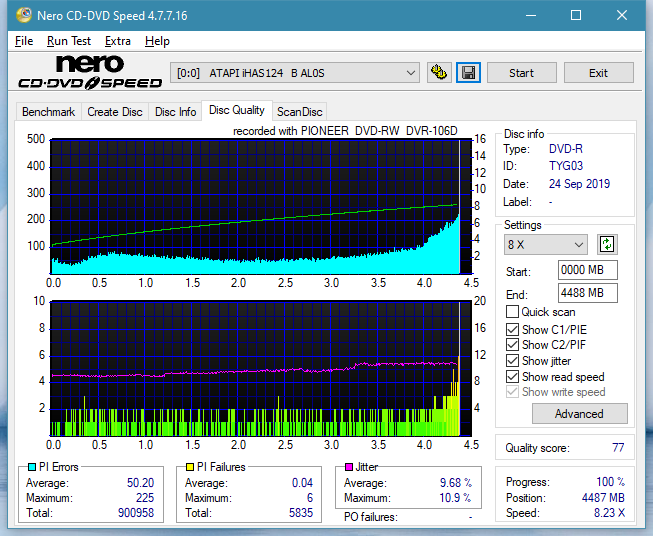Click the Speed value 8.23 X
The width and height of the screenshot is (653, 536).
click(x=609, y=513)
